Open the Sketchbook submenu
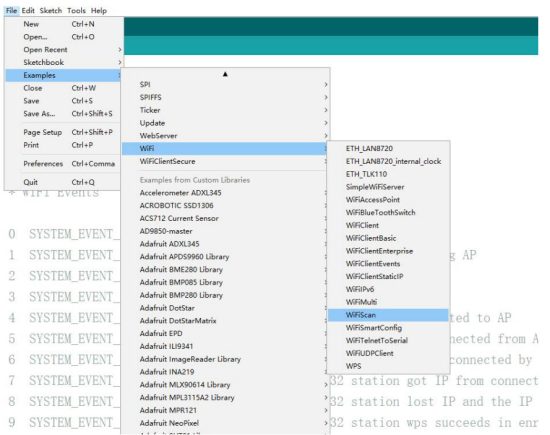The width and height of the screenshot is (550, 435). (64, 62)
